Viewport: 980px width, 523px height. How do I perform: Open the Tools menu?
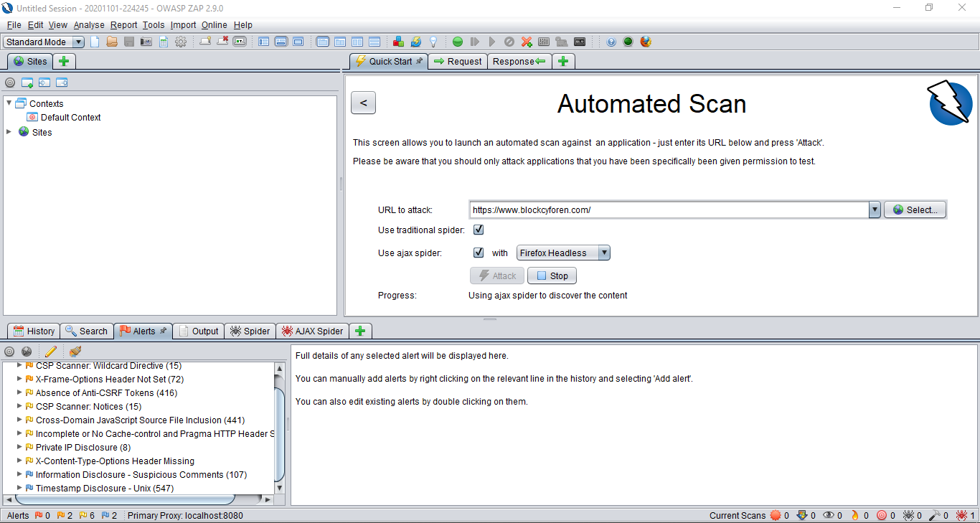154,24
